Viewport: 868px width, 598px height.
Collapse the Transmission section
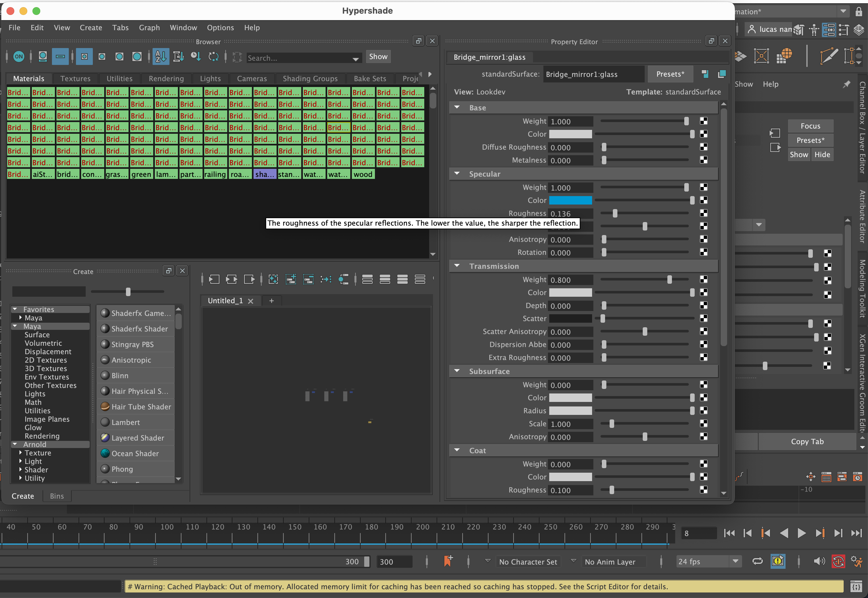click(457, 266)
